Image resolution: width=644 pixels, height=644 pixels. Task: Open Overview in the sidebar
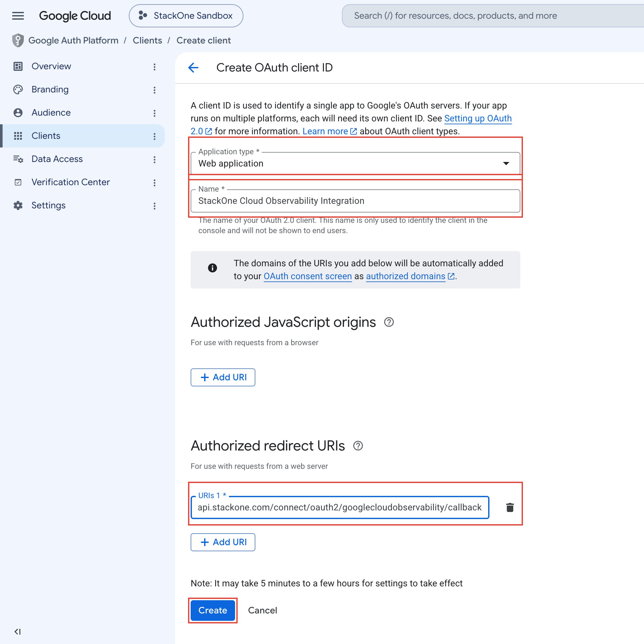tap(82, 66)
